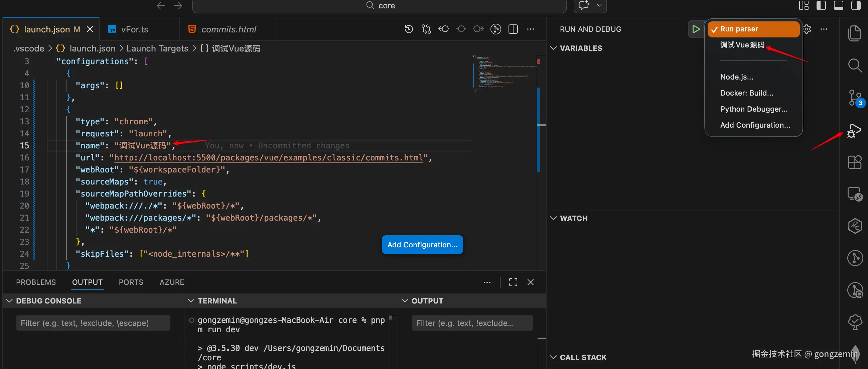Screen dimensions: 868x369
Task: Open the Explorer files icon in activity bar
Action: 854,33
